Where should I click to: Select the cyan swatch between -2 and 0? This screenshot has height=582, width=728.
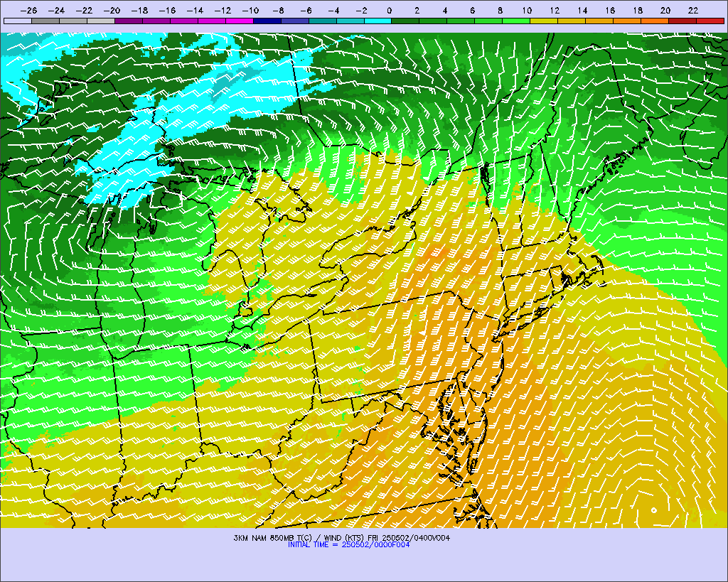click(378, 21)
